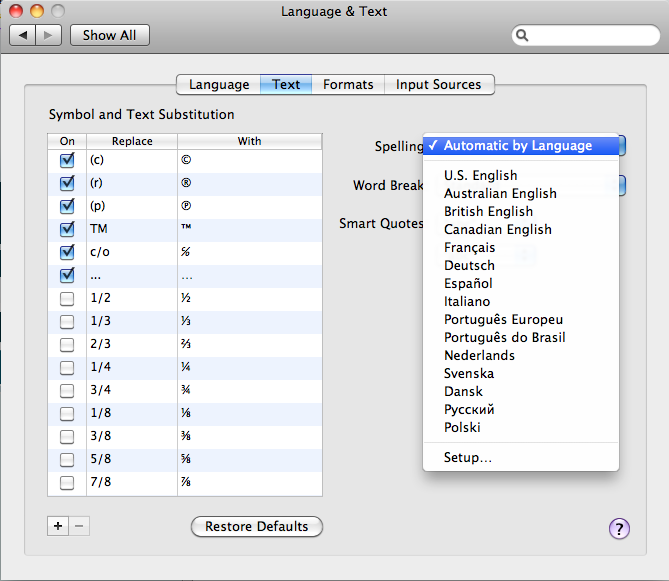Click the back navigation arrow
Image resolution: width=669 pixels, height=581 pixels.
pos(24,35)
